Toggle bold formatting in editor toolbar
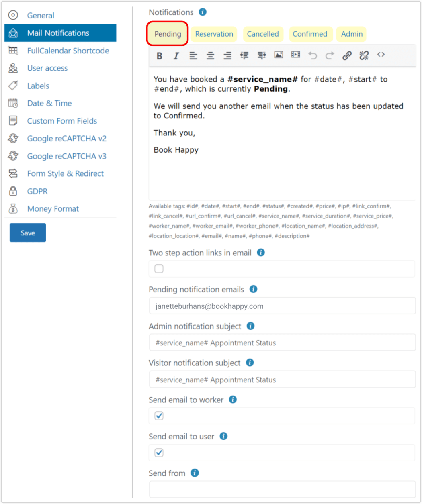The image size is (422, 504). coord(160,56)
